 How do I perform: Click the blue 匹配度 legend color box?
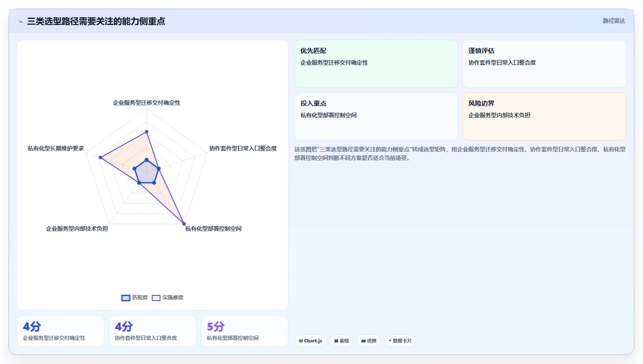126,298
